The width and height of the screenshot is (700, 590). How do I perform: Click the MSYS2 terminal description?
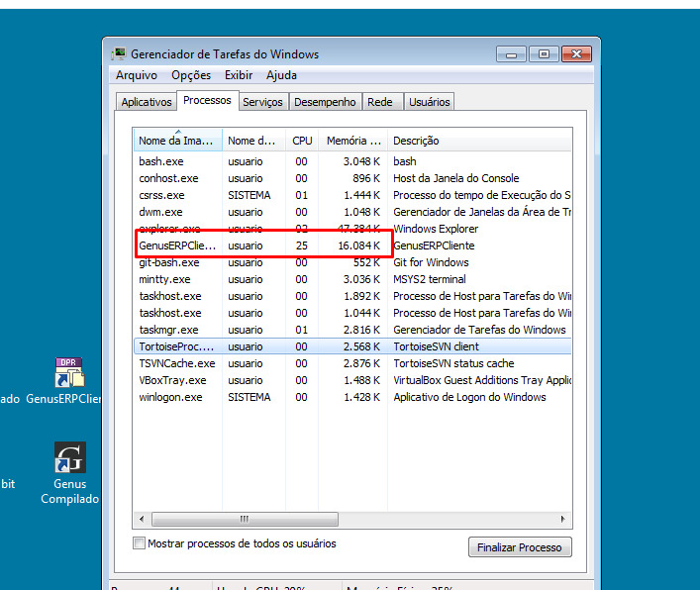[x=430, y=279]
